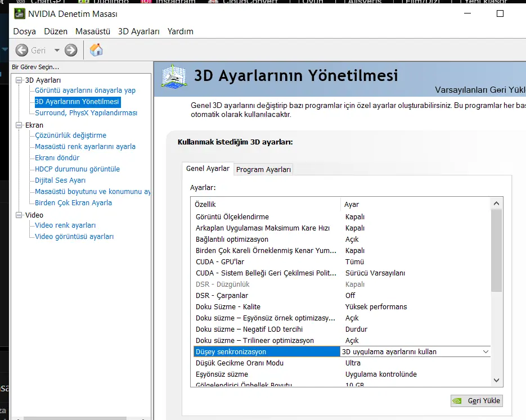
Task: Open Birden Çok Ekran Ayarla
Action: [x=73, y=203]
